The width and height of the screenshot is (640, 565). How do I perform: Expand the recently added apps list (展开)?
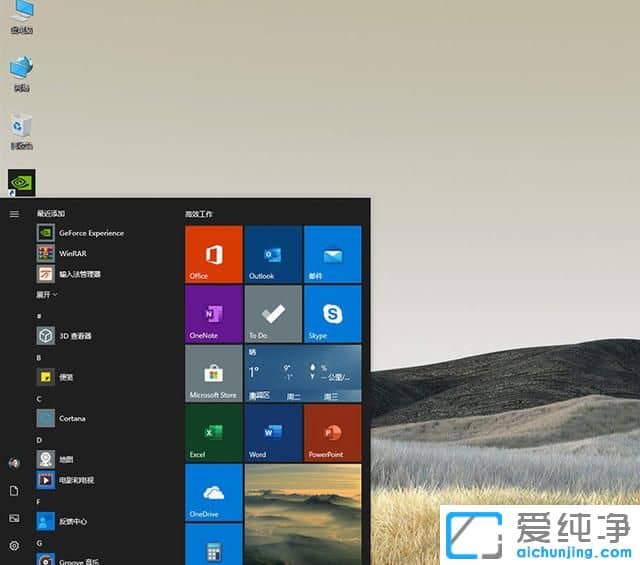(47, 295)
